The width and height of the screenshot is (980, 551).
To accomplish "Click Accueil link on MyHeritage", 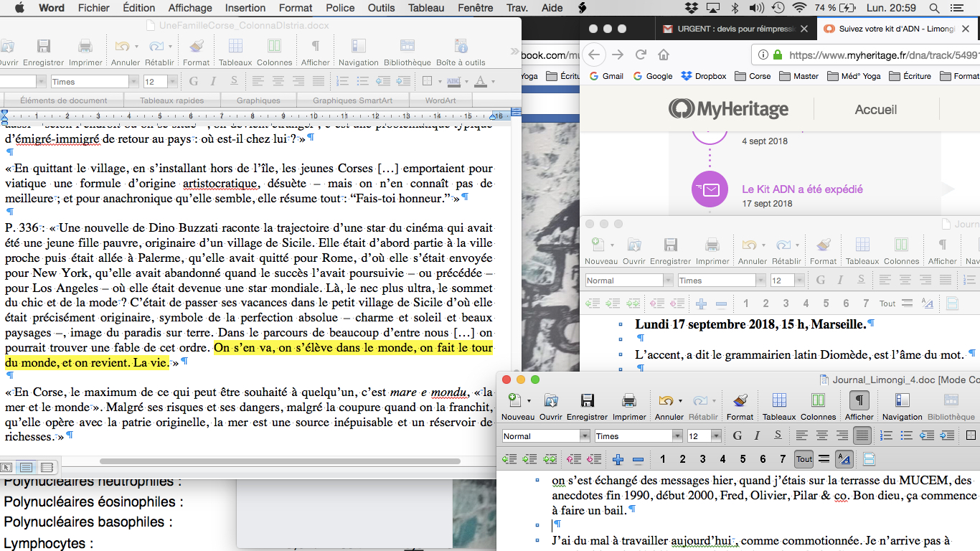I will [x=875, y=110].
